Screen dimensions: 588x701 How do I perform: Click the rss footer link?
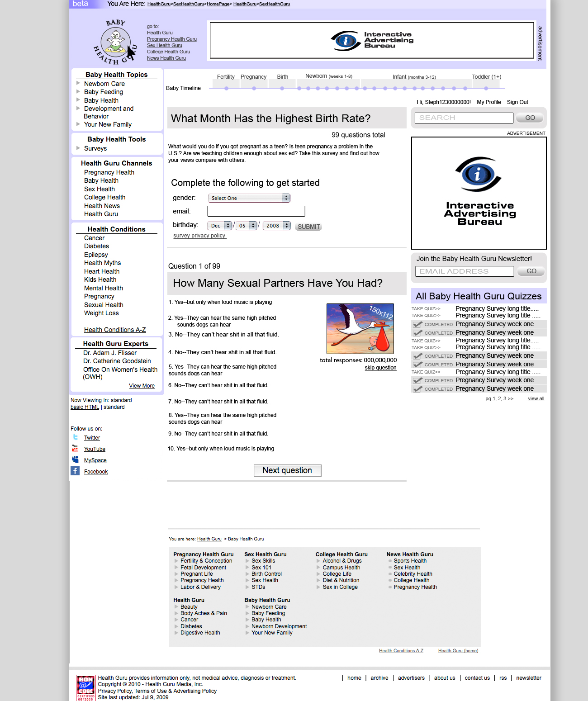(503, 678)
